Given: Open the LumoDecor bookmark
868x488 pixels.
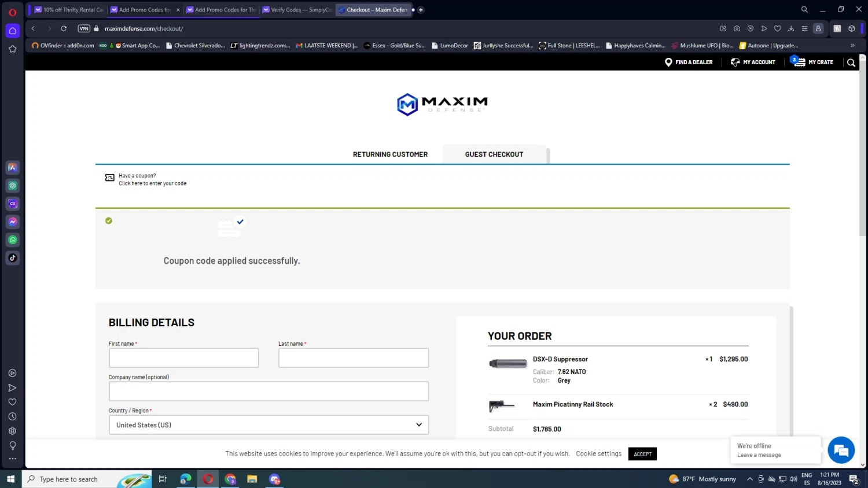Looking at the screenshot, I should 450,46.
